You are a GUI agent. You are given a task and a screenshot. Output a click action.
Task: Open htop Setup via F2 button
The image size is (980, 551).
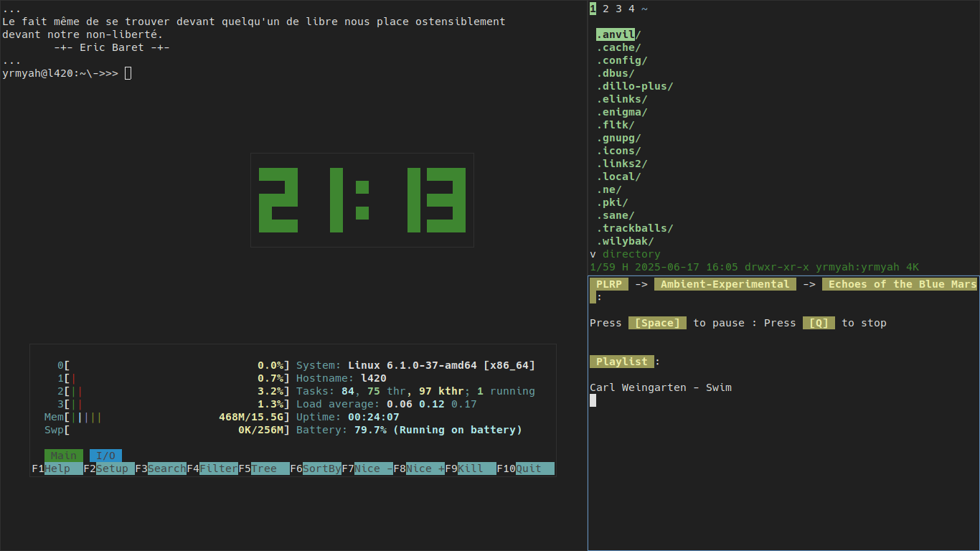[x=110, y=468]
